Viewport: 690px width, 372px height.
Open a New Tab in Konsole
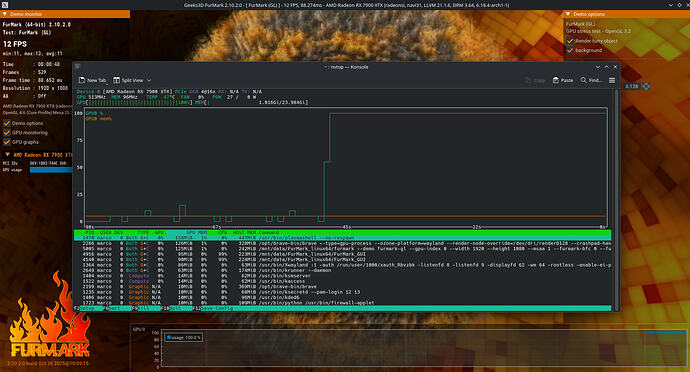click(x=92, y=80)
